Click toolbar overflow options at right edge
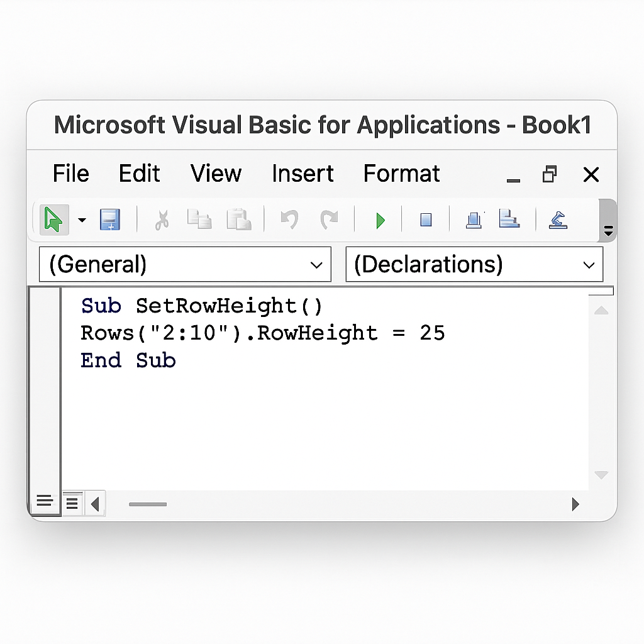The width and height of the screenshot is (644, 644). point(608,230)
